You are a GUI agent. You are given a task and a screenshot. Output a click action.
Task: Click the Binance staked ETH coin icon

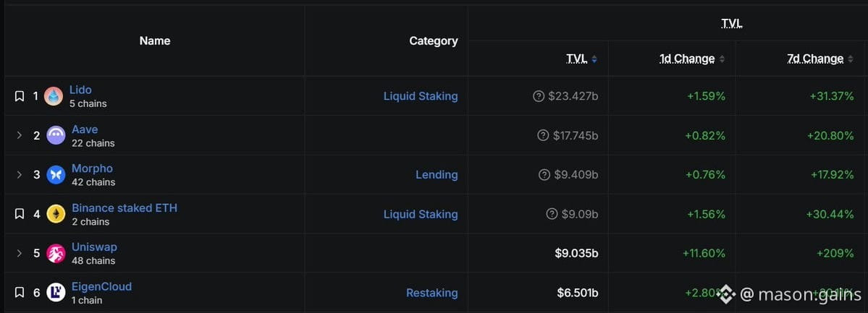click(x=56, y=214)
